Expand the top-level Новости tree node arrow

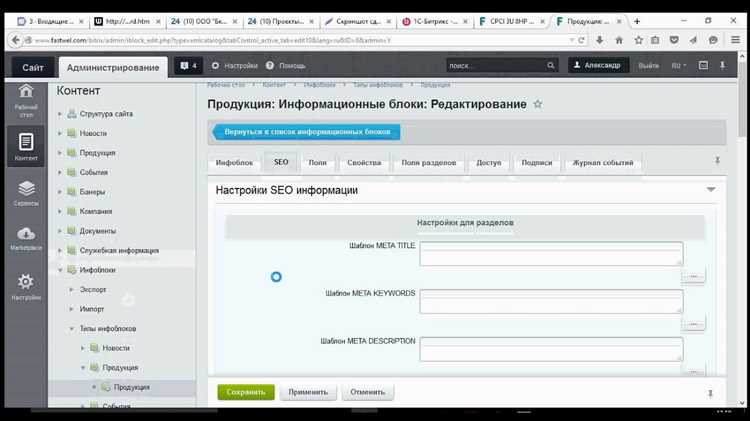60,133
